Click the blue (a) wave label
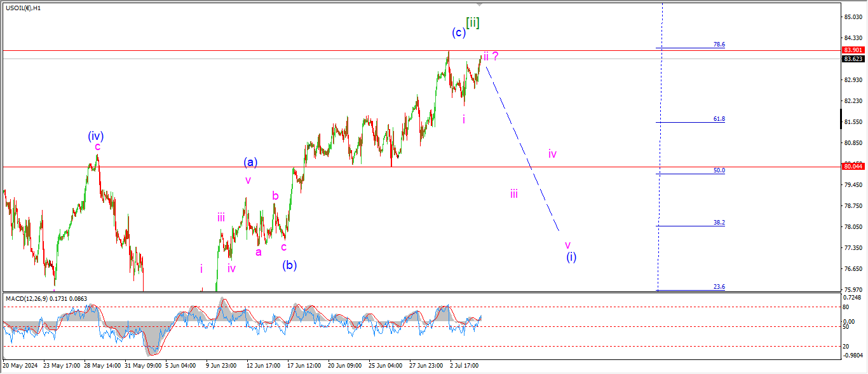The height and width of the screenshot is (374, 868). (250, 162)
